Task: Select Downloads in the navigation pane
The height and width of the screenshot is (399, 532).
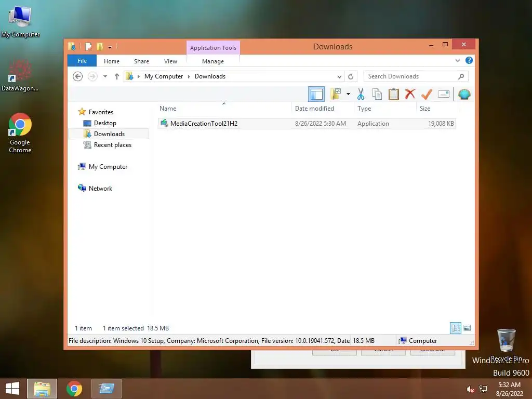Action: point(109,134)
